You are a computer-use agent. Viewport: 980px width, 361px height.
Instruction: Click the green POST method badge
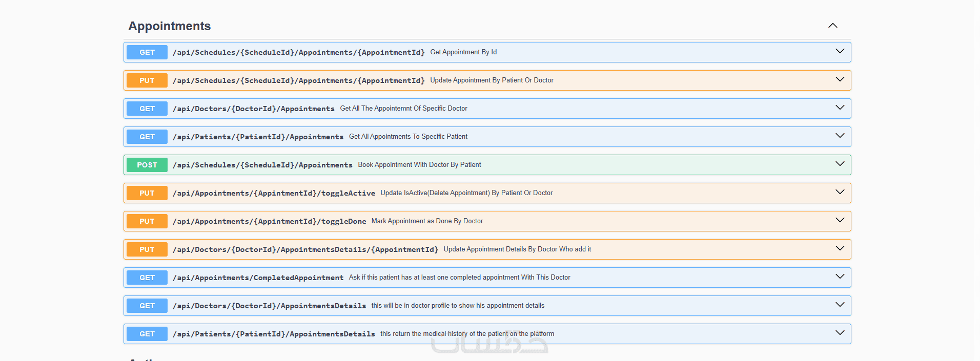[147, 165]
